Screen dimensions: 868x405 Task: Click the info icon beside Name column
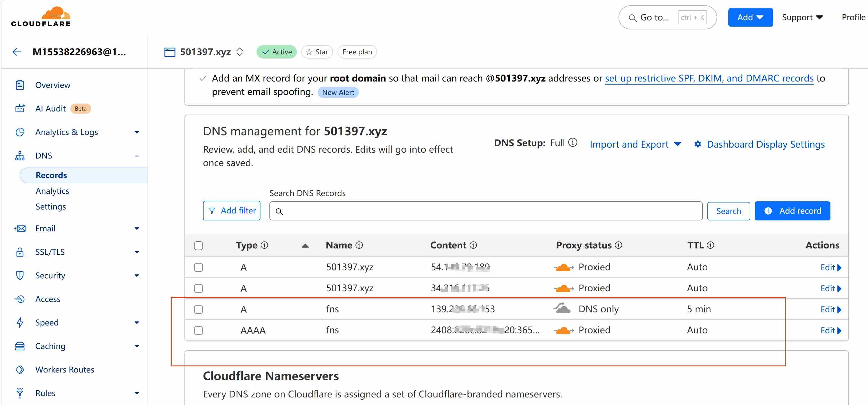(359, 245)
